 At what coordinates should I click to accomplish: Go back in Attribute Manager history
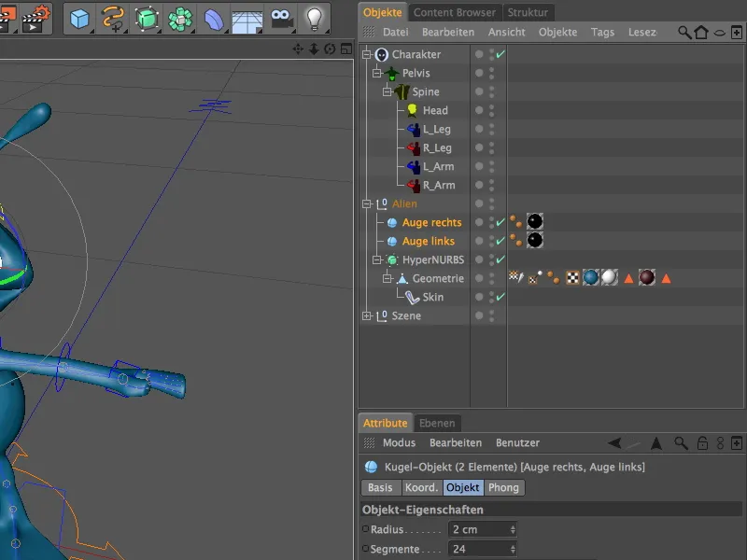614,443
